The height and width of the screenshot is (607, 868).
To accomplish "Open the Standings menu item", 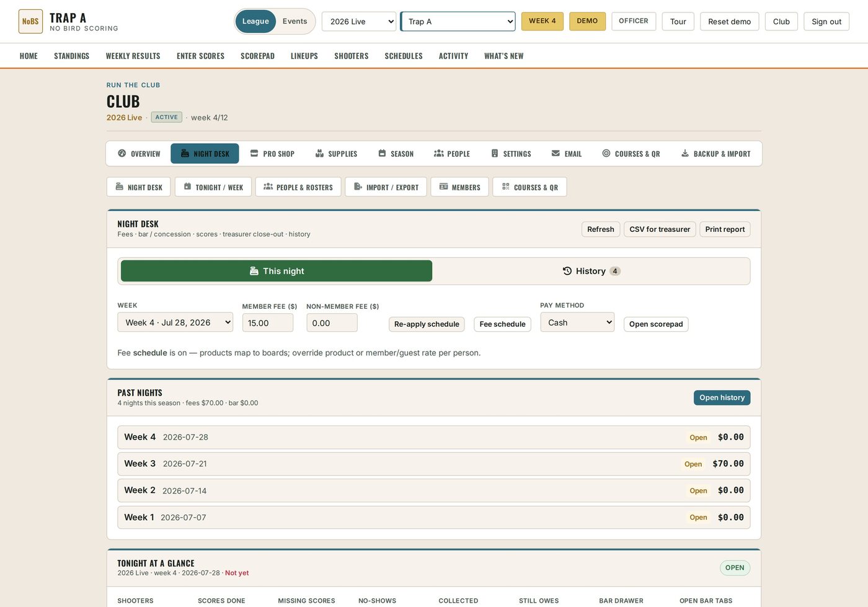I will [72, 56].
